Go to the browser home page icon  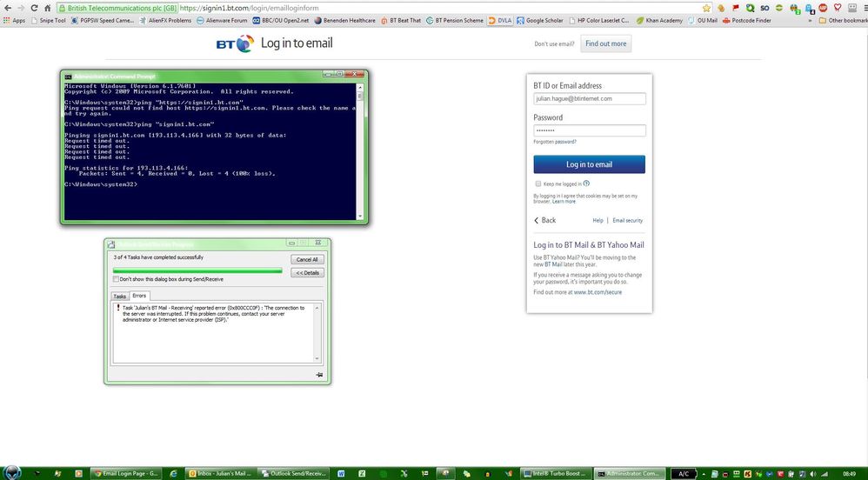click(48, 8)
